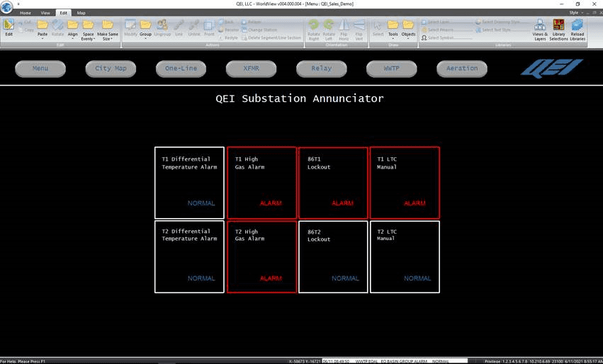Click the WWTP navigation button
Screen dimensions: 603x364
tap(391, 69)
